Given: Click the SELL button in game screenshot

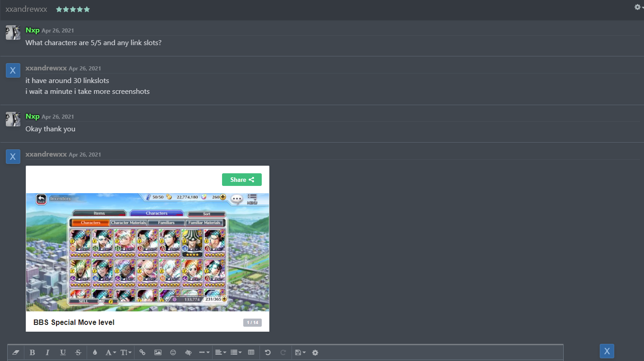Looking at the screenshot, I should (x=84, y=301).
